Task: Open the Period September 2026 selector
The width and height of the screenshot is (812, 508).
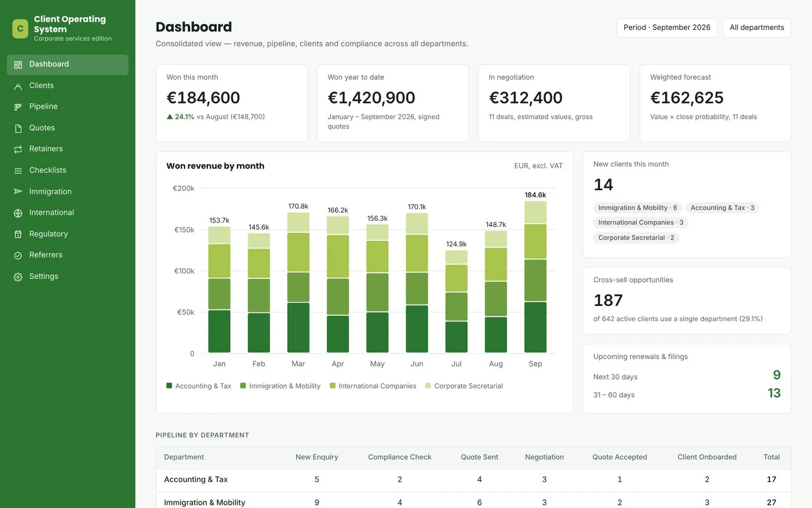Action: 667,27
